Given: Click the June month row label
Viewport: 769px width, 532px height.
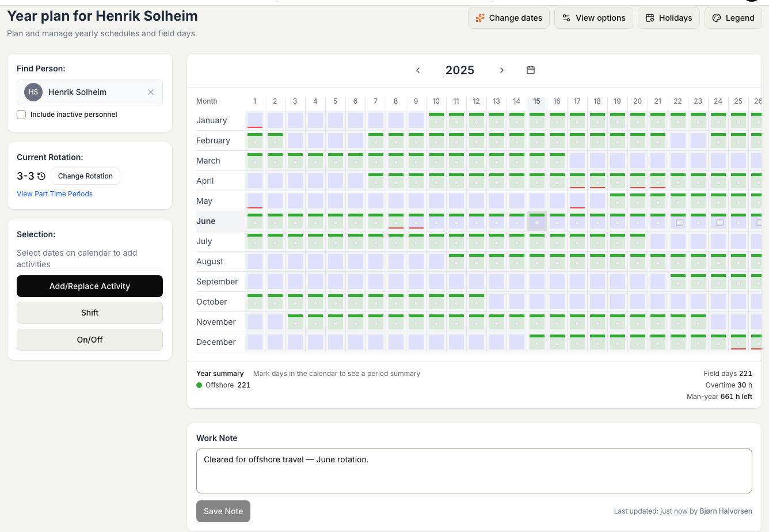Looking at the screenshot, I should [206, 221].
